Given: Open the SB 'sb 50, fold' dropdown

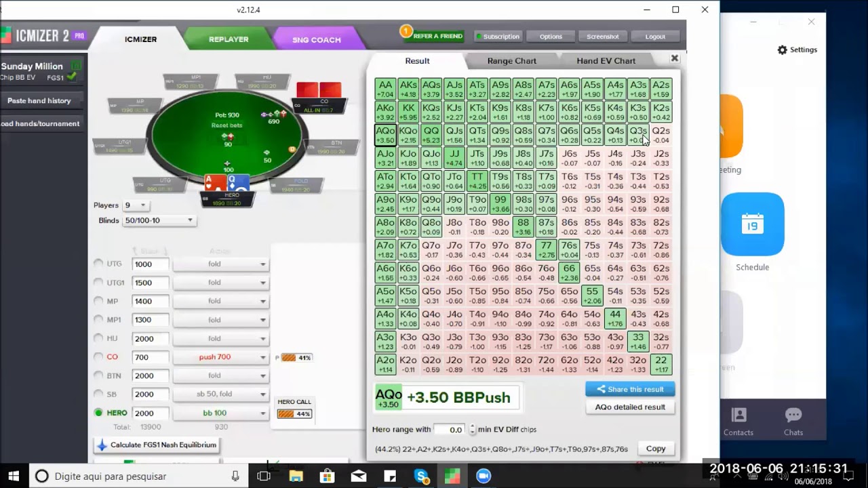Looking at the screenshot, I should [221, 394].
